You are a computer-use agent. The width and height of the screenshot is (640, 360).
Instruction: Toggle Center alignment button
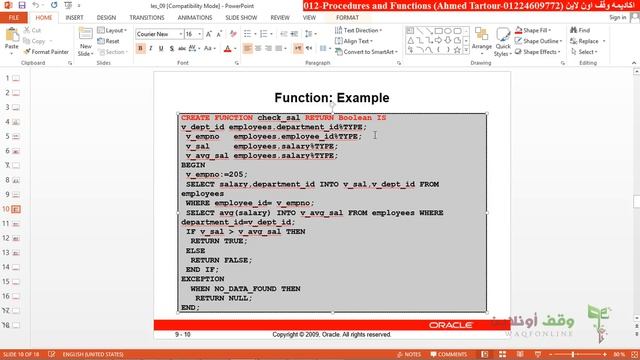click(258, 49)
